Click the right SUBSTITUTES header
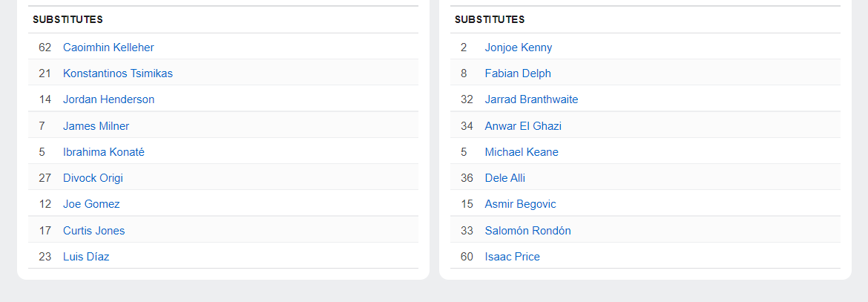Screen dimensions: 868x302 coord(490,20)
